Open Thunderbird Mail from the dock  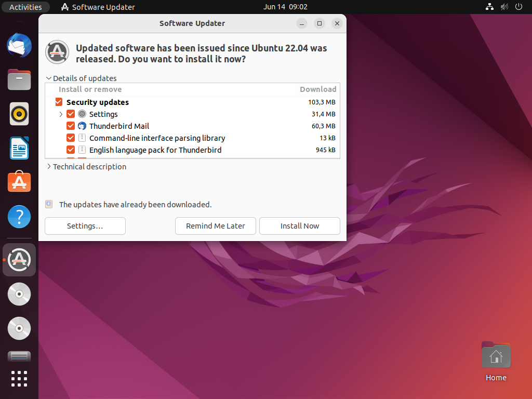(x=19, y=46)
